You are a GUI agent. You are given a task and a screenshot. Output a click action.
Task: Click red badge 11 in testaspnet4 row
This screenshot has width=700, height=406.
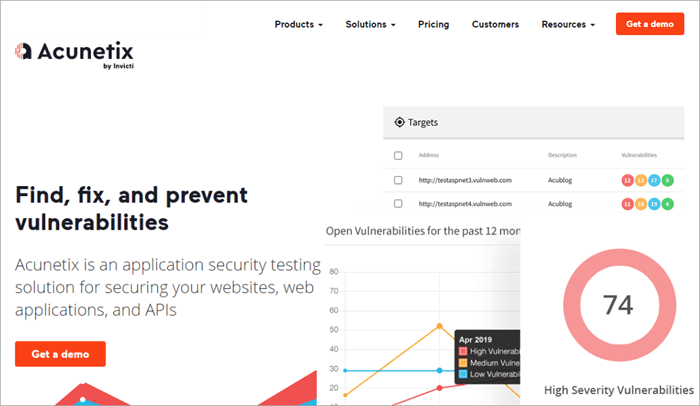pos(627,204)
